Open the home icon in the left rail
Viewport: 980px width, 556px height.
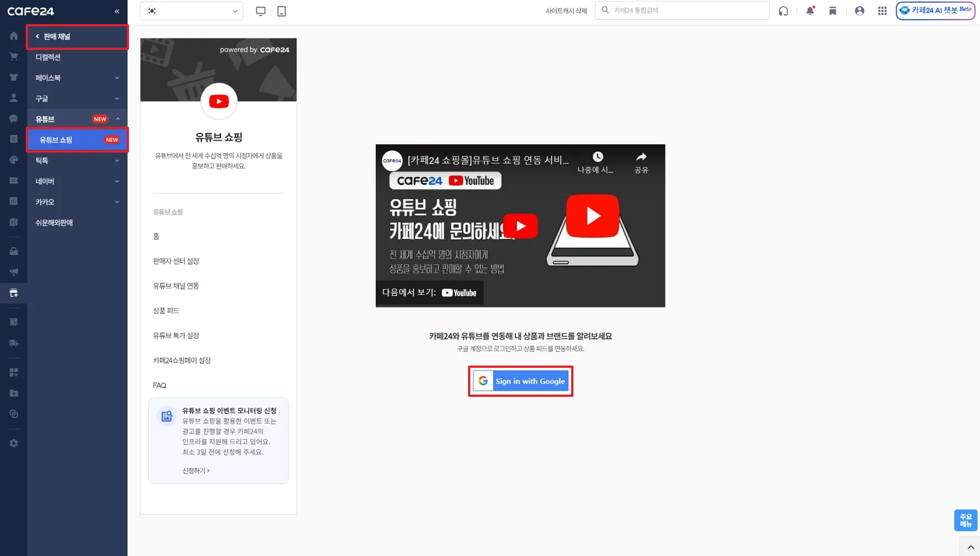coord(14,36)
